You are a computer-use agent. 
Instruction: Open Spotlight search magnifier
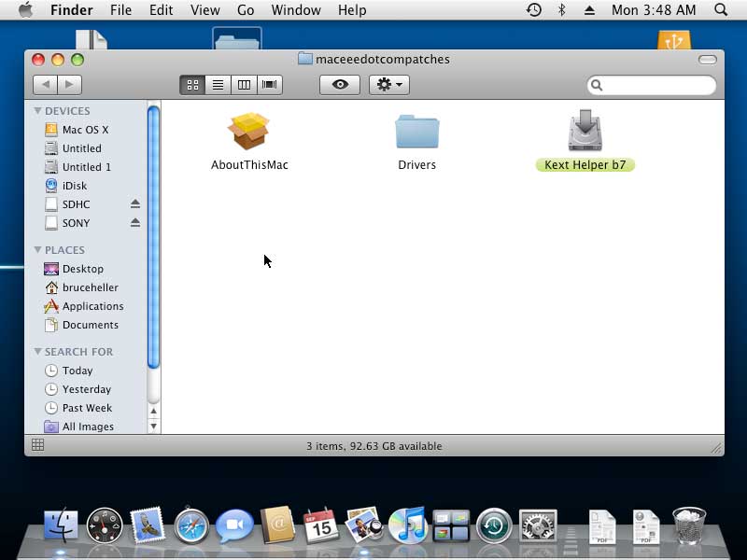[x=721, y=10]
